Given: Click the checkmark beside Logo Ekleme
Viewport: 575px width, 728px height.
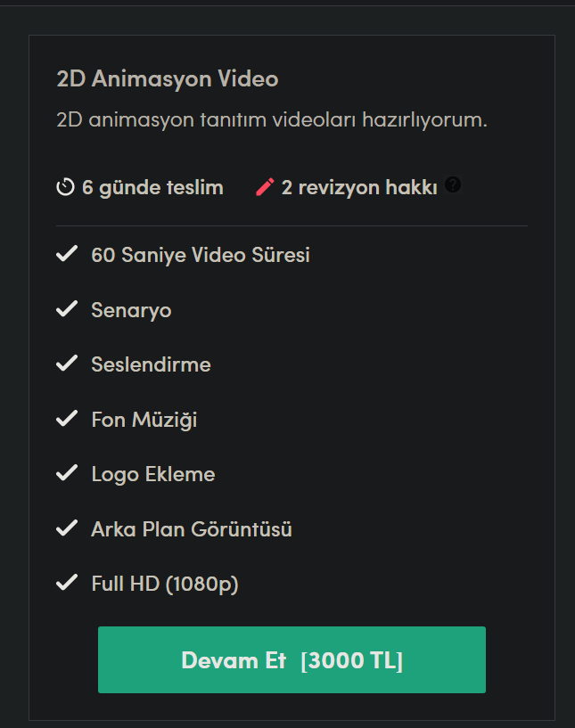Looking at the screenshot, I should pos(67,473).
